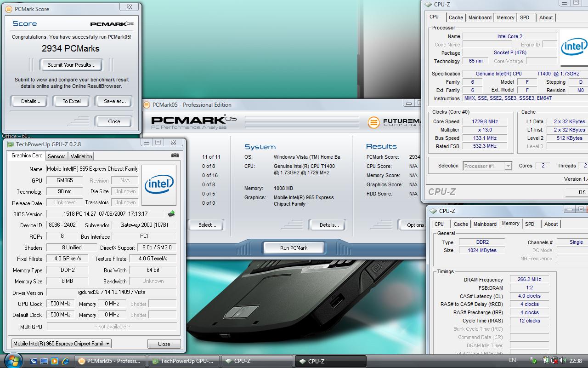Click the PCMark Score window title icon
Screen dimensions: 588x368
(9, 9)
